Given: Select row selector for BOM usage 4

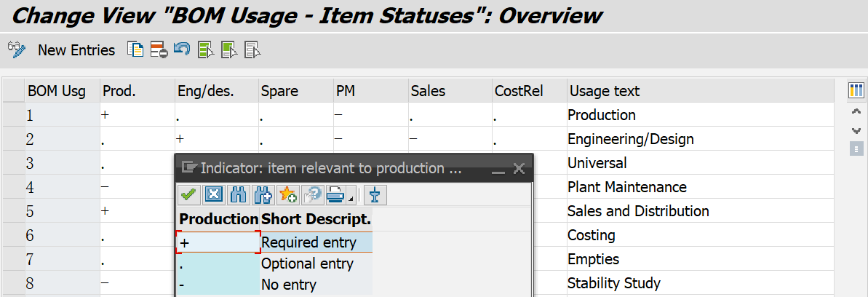Looking at the screenshot, I should (x=14, y=187).
